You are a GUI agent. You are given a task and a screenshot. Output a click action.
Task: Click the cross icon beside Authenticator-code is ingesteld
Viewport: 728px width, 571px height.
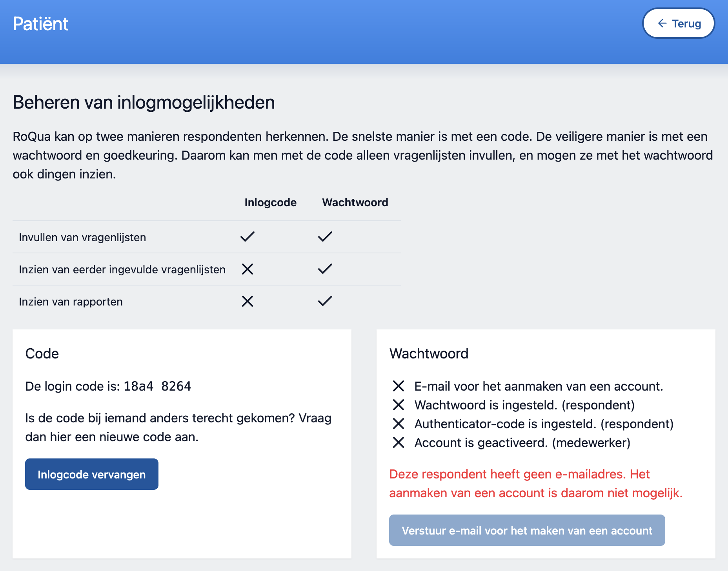point(398,424)
